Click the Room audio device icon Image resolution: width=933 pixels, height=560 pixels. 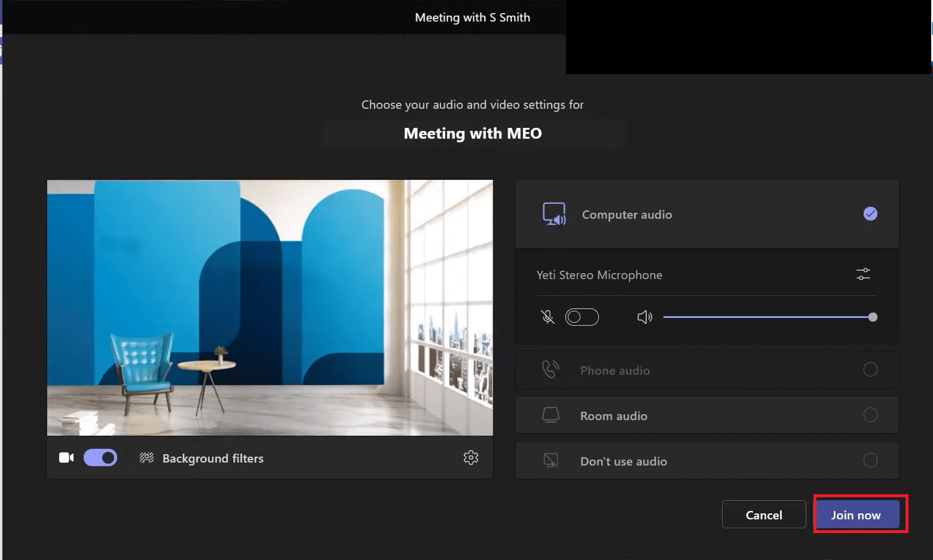(550, 415)
